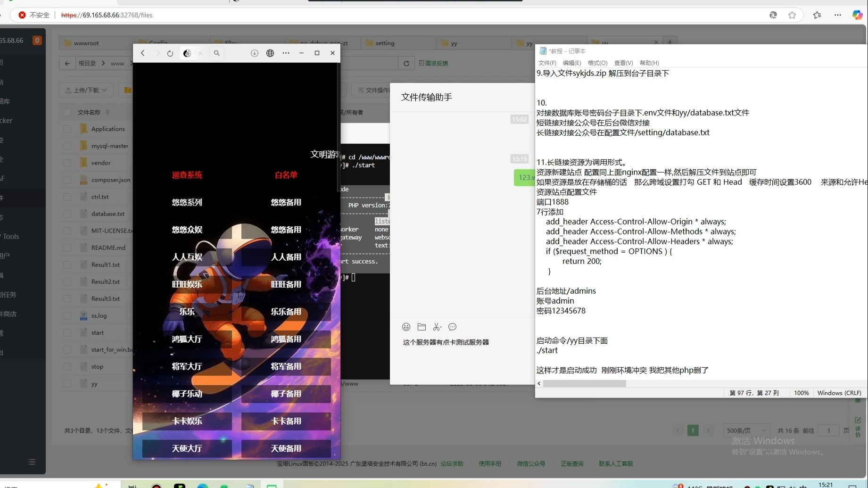The width and height of the screenshot is (868, 488).
Task: Click the Notepad horizontal scrollbar thumb
Action: (585, 383)
